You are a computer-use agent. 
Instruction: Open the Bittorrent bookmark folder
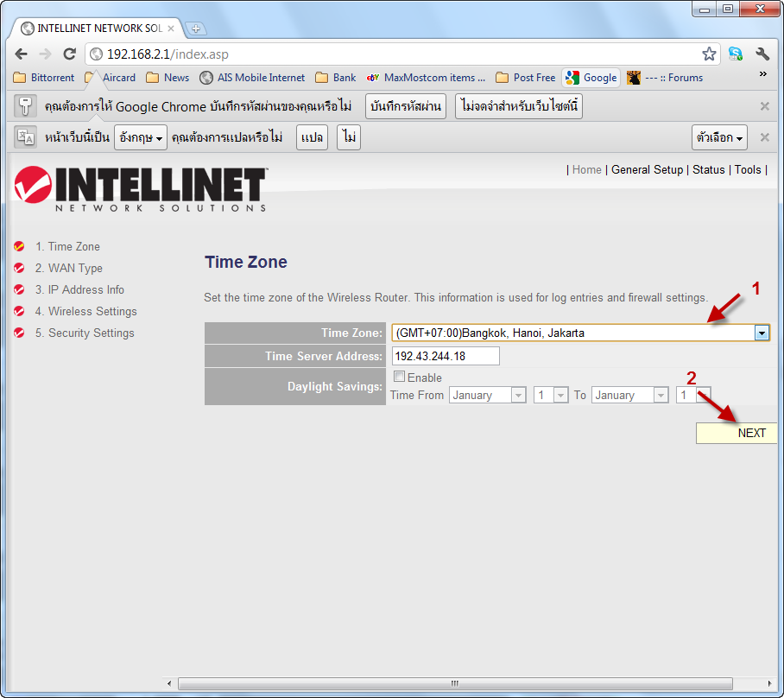[44, 78]
